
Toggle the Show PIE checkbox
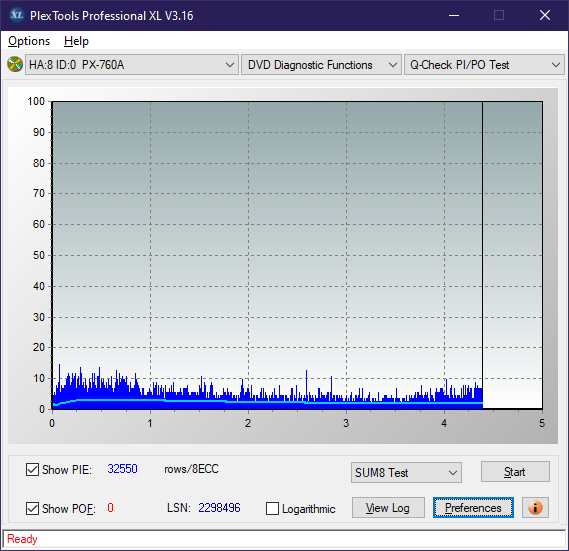pos(32,469)
